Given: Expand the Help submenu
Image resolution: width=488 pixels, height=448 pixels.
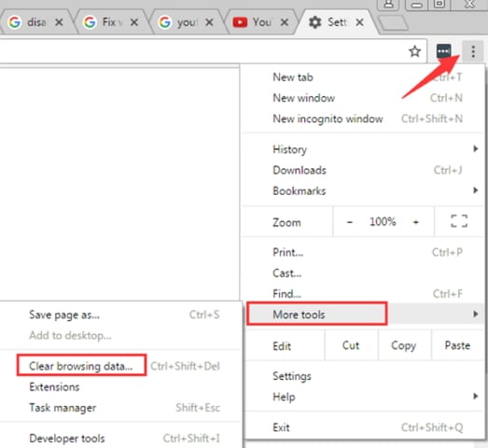Looking at the screenshot, I should coord(363,397).
